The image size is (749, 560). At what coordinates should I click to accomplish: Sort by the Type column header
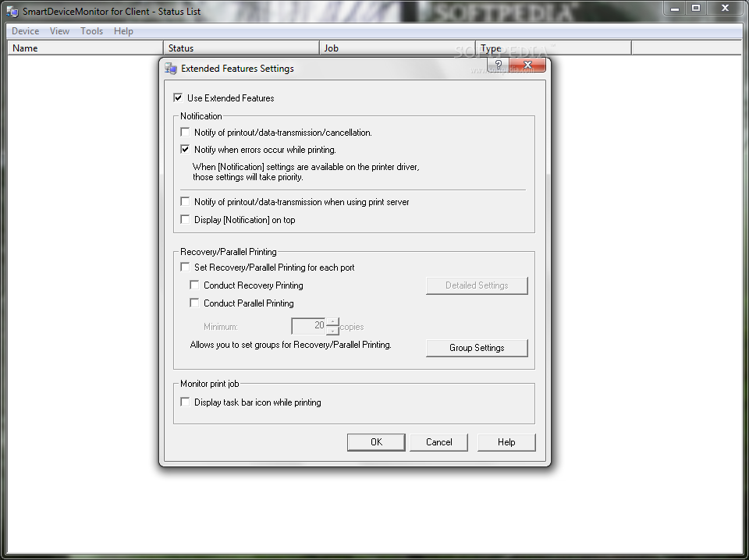(x=554, y=48)
